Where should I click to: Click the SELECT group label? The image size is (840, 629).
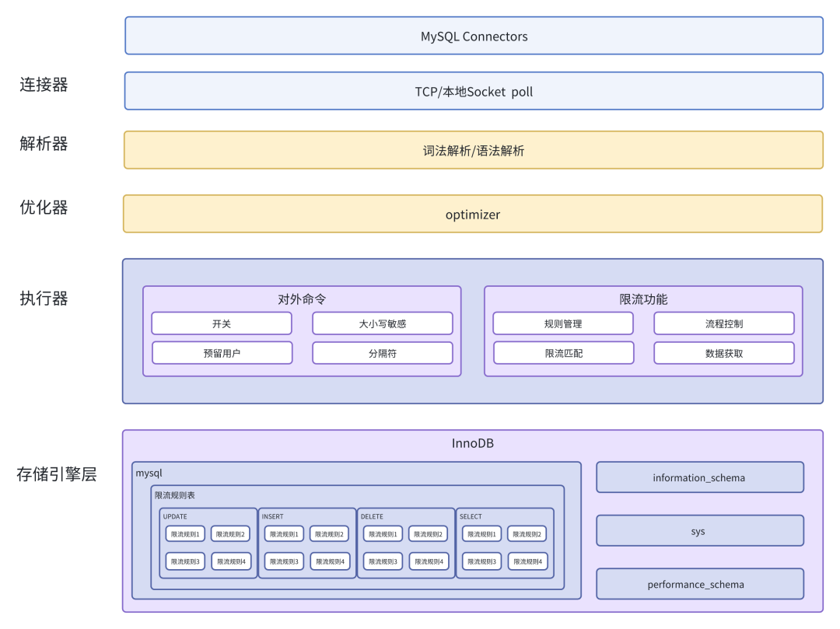tap(471, 516)
